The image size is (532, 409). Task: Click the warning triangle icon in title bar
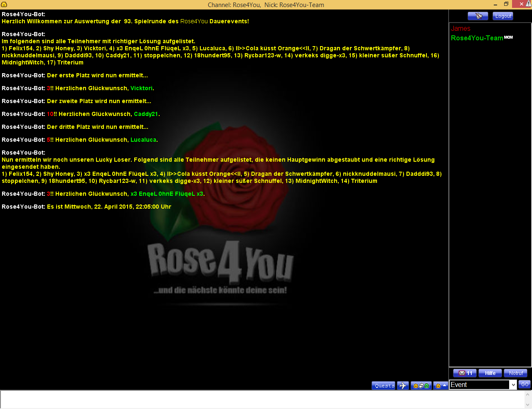528,4
